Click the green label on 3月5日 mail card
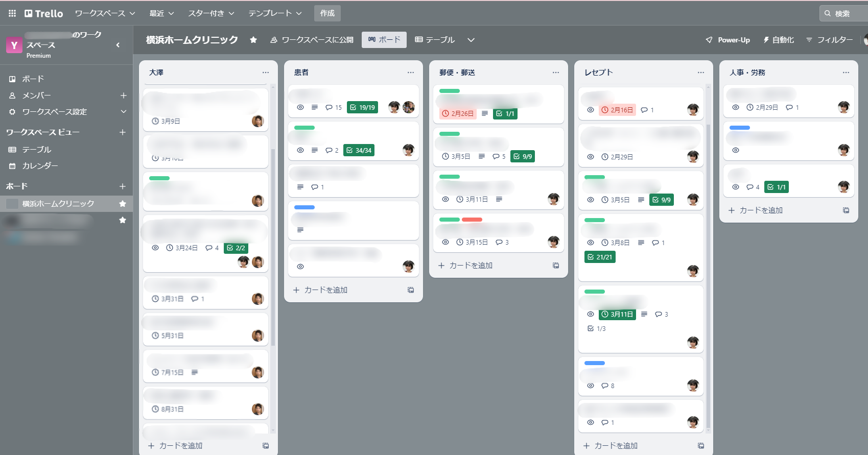868x455 pixels. 450,134
